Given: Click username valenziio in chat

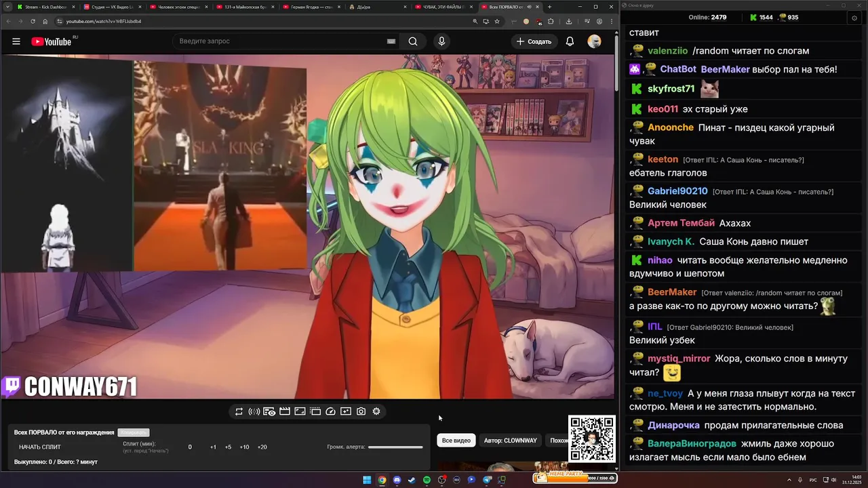Looking at the screenshot, I should point(667,51).
